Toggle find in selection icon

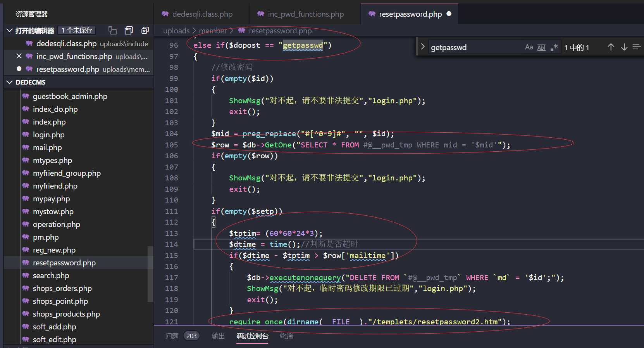637,47
